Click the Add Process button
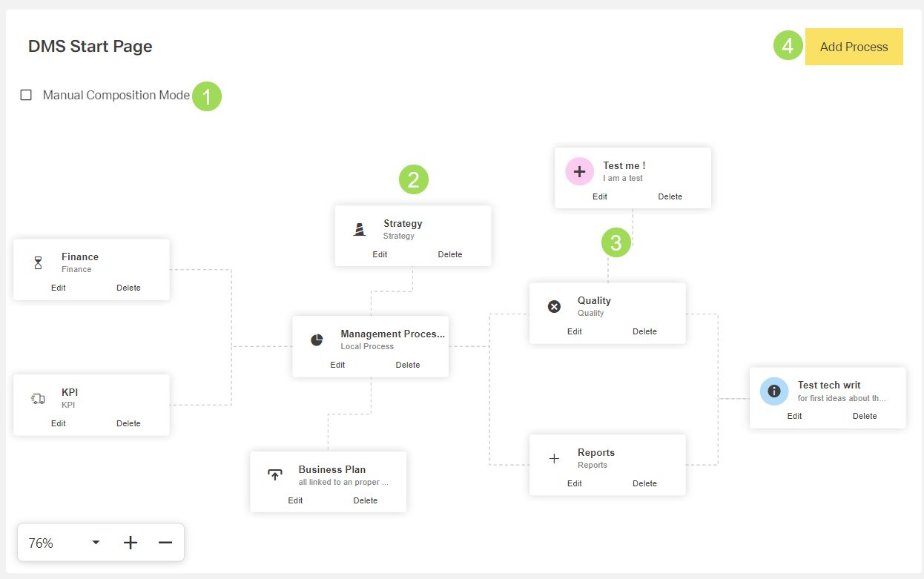The image size is (924, 579). click(x=854, y=47)
